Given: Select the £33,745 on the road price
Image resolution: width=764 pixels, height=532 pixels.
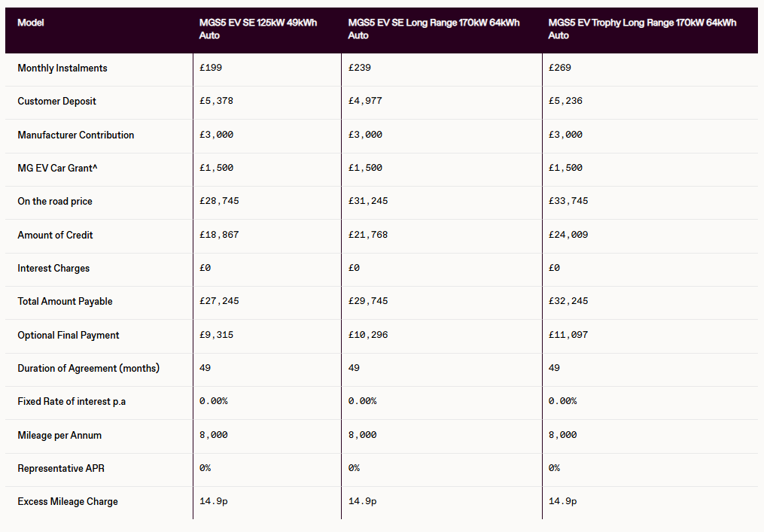Looking at the screenshot, I should (x=568, y=202).
